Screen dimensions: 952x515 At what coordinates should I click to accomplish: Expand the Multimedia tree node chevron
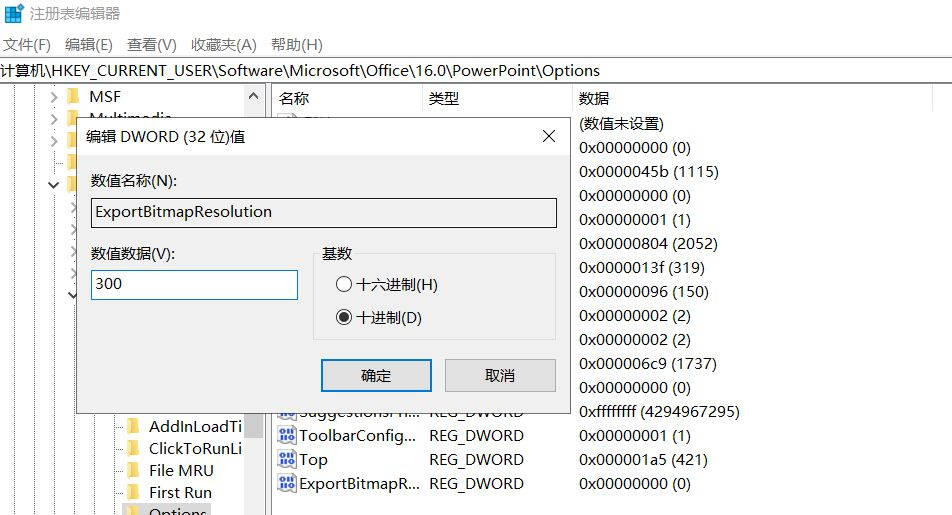coord(53,119)
